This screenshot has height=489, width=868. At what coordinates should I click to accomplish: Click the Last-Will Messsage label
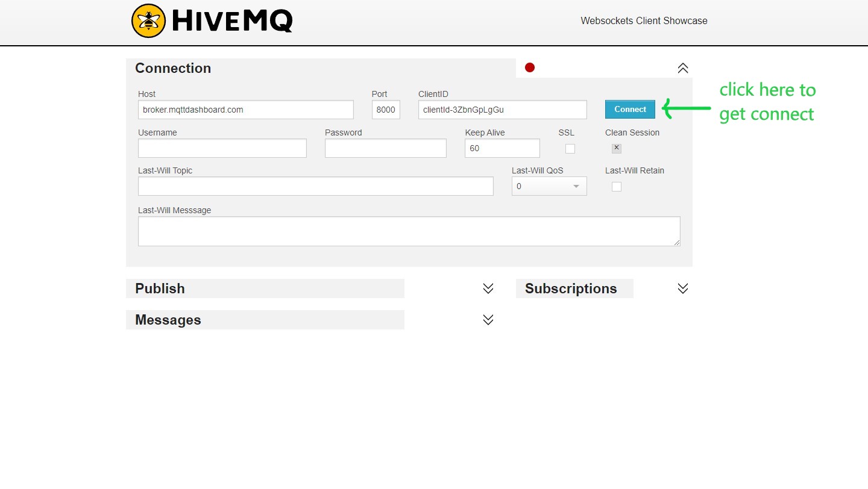click(175, 210)
